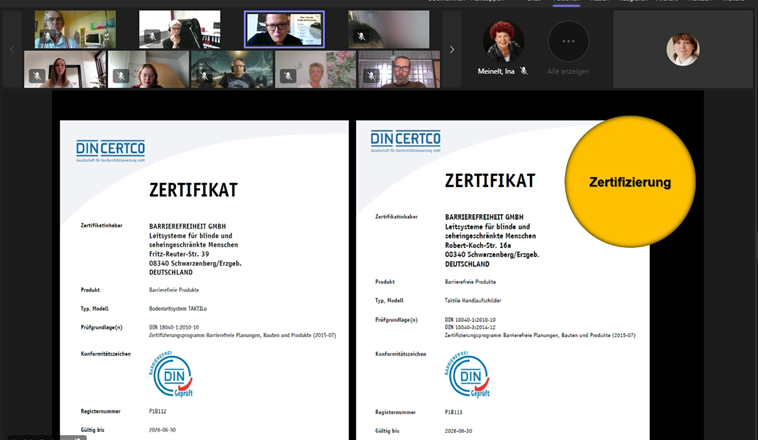Show more participants with the right chevron

coord(451,49)
